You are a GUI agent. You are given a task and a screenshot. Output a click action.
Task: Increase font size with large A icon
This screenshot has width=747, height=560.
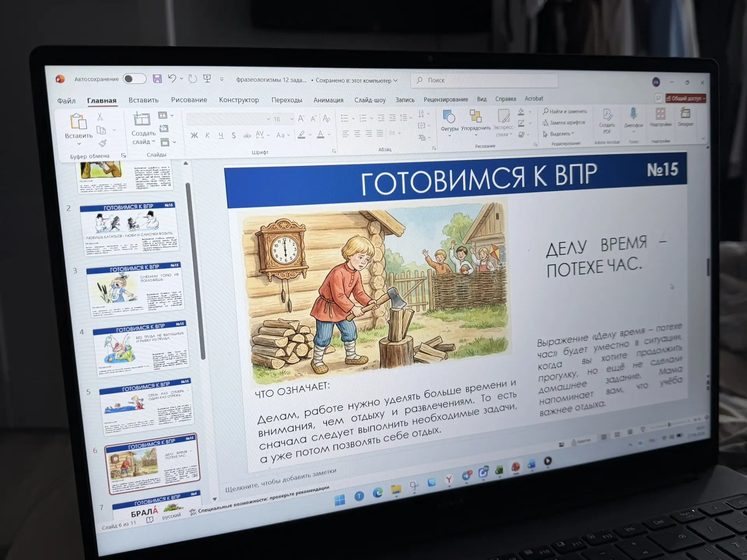301,119
